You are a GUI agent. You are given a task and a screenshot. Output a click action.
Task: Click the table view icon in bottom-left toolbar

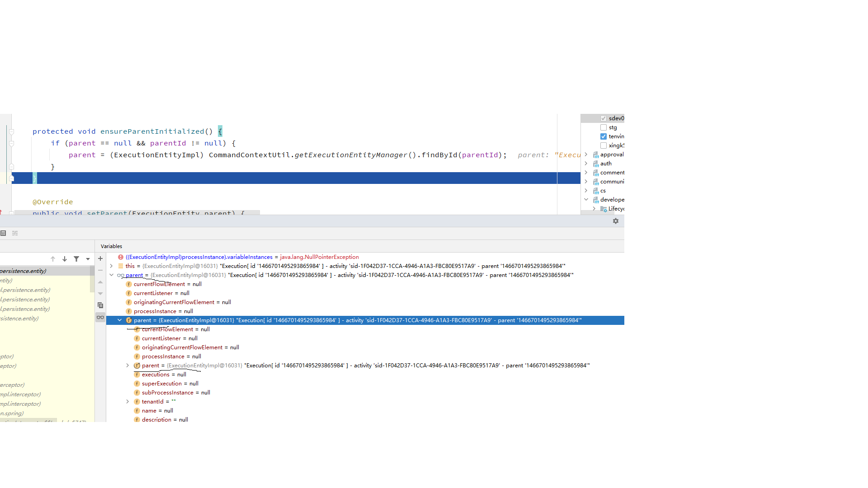(x=4, y=233)
